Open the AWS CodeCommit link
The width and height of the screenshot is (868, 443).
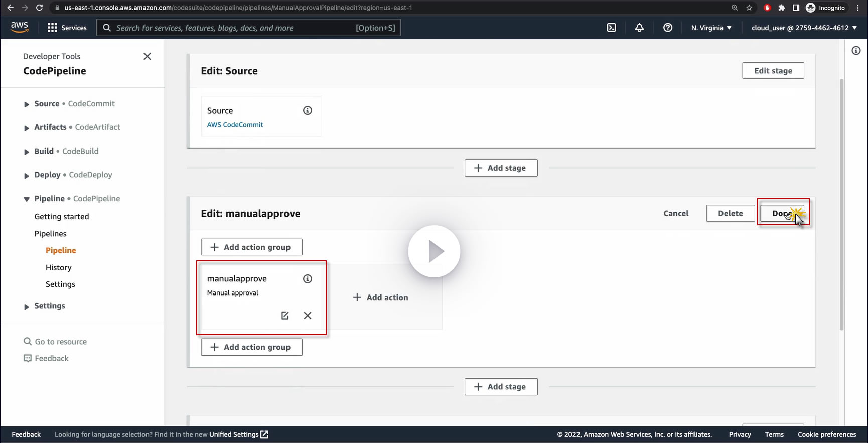tap(235, 125)
